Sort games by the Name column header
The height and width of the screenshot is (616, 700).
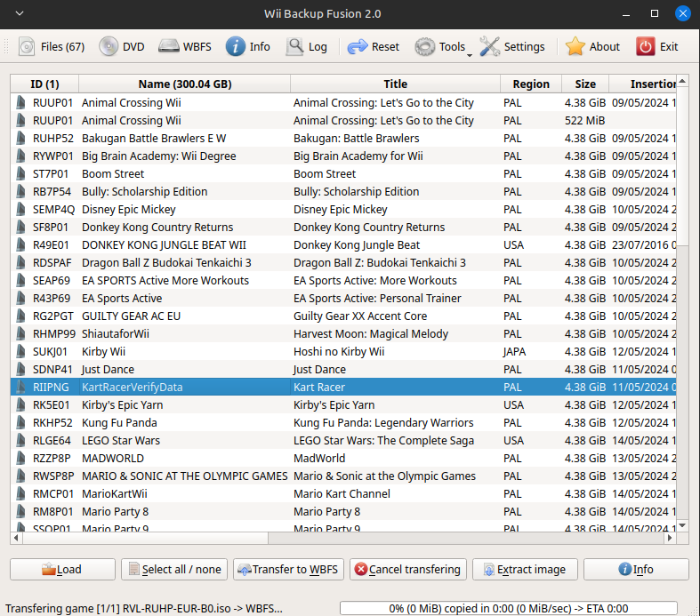pos(184,84)
